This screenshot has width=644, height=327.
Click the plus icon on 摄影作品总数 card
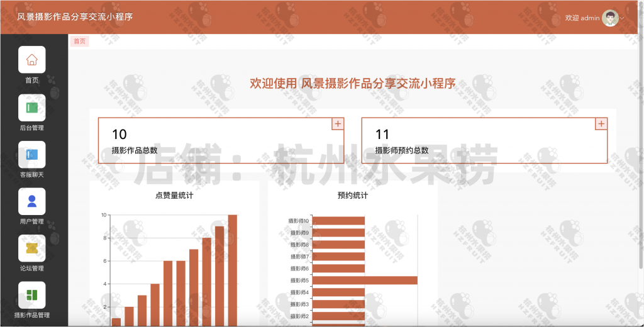click(338, 124)
